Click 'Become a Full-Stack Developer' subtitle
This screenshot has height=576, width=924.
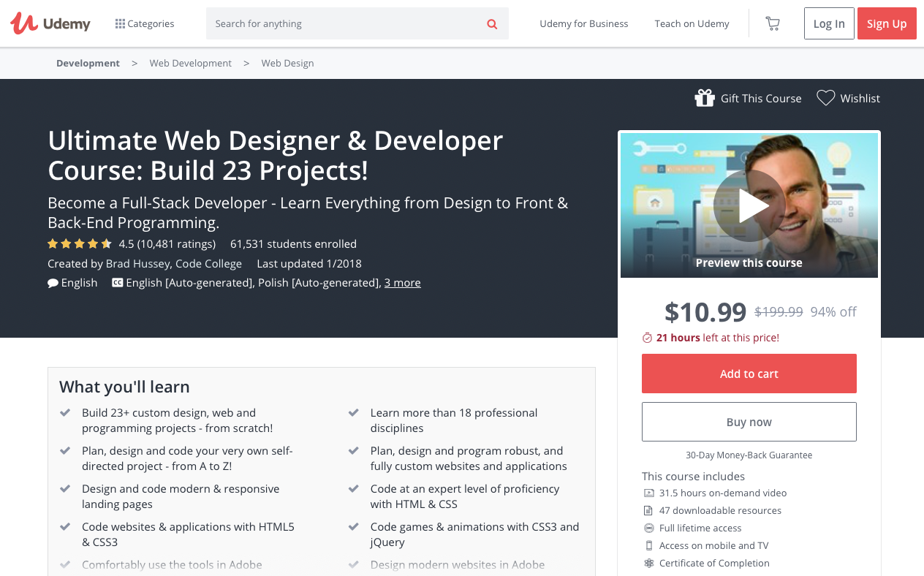point(308,212)
